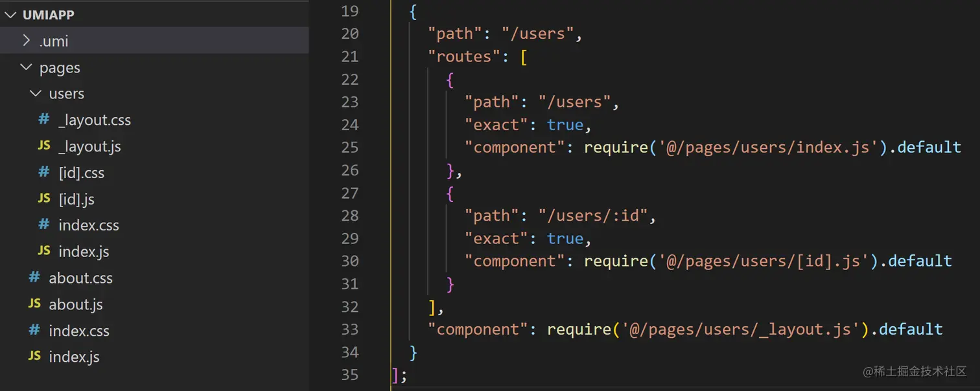
Task: Collapse the UMIAPP root folder chevron
Action: (10, 15)
